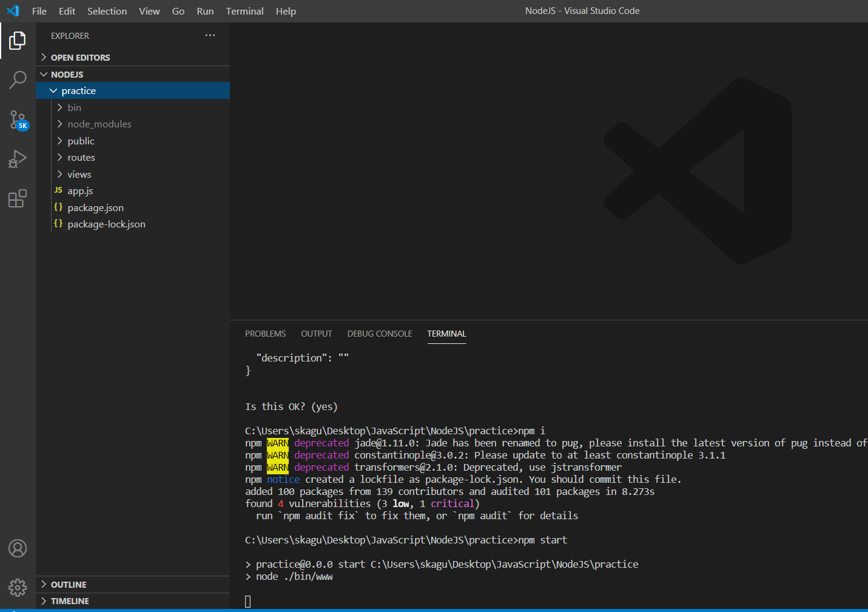The width and height of the screenshot is (868, 612).
Task: Open Explorer more actions ellipsis
Action: pos(210,36)
